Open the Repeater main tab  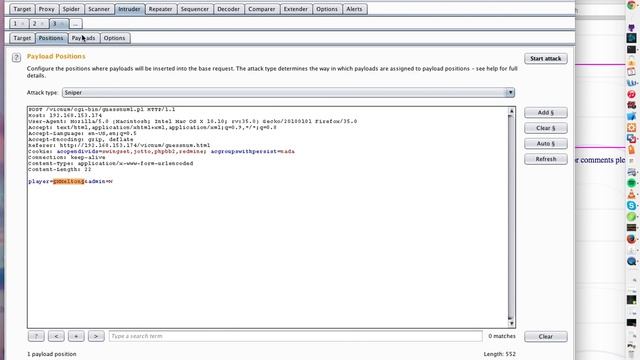click(x=160, y=9)
